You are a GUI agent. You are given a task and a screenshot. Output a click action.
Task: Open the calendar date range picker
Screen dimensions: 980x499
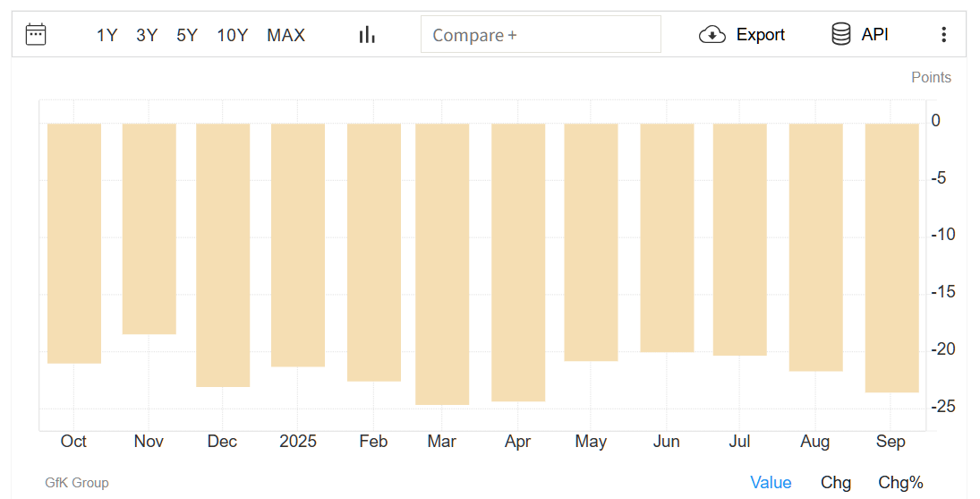[36, 34]
